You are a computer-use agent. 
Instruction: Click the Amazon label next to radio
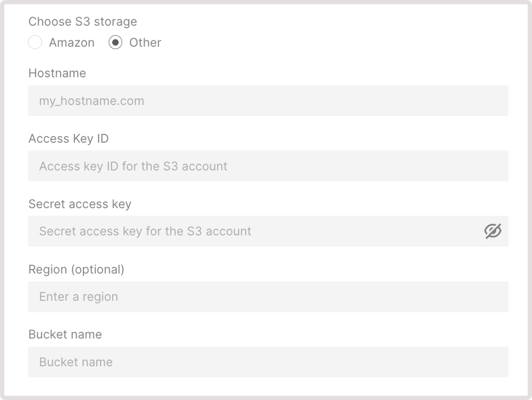pos(71,42)
